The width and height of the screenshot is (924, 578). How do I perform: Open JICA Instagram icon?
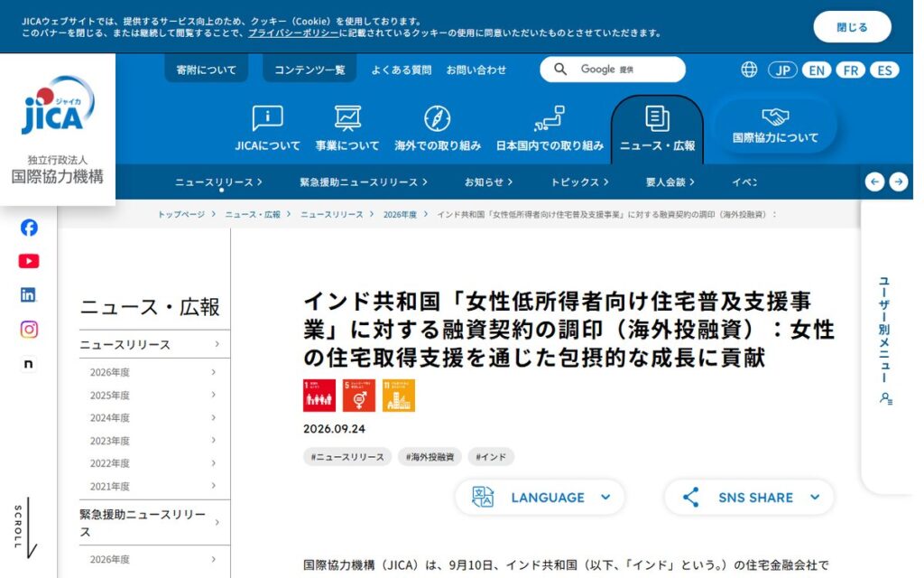29,329
